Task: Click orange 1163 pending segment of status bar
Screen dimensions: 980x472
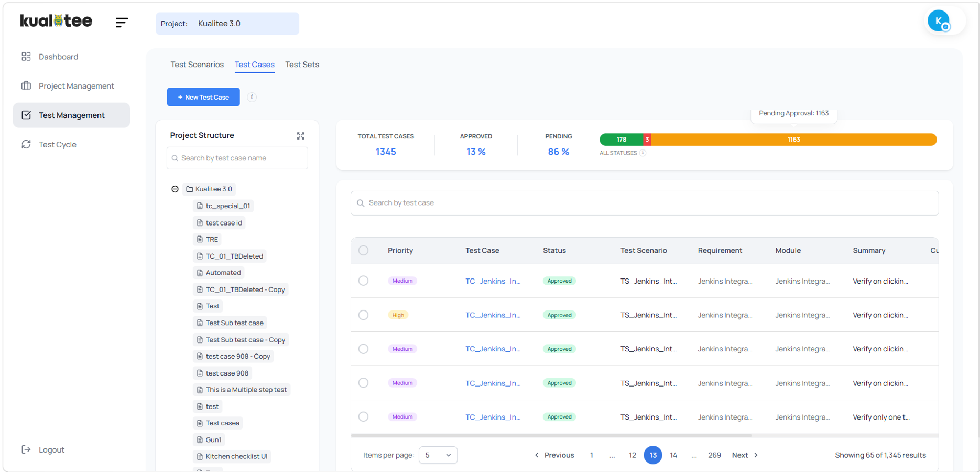Action: pos(793,140)
